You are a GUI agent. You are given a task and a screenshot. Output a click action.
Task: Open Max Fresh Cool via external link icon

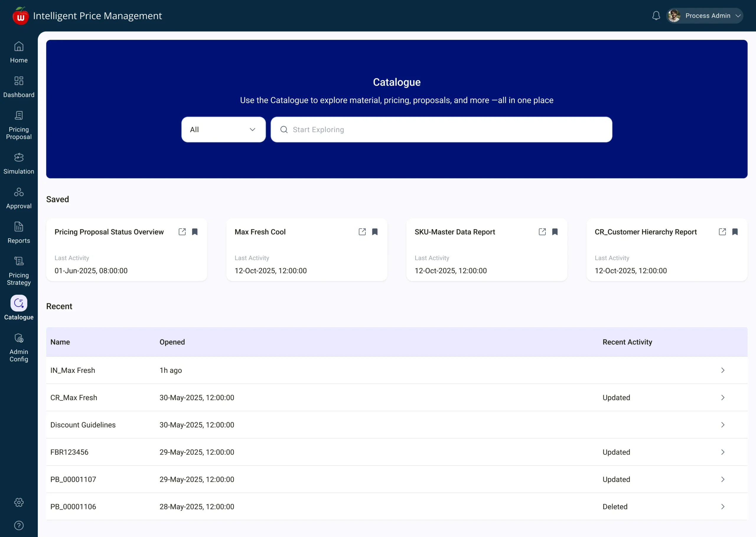coord(362,232)
